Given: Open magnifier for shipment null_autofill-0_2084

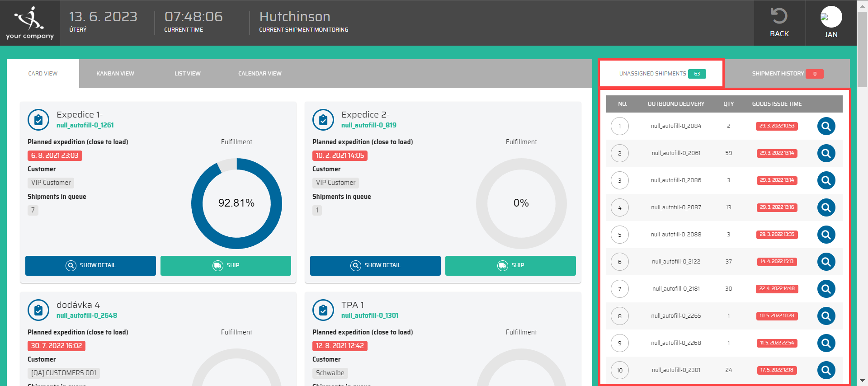Looking at the screenshot, I should coord(826,126).
